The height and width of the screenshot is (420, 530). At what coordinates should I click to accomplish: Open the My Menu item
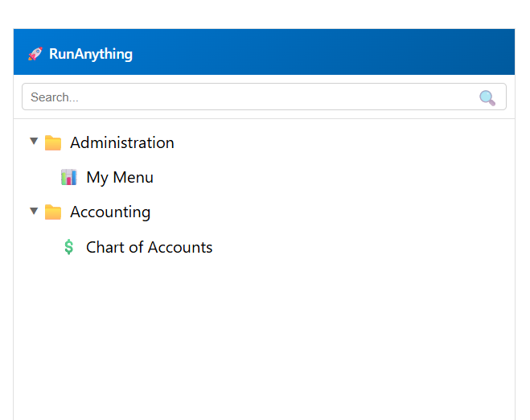click(x=120, y=178)
